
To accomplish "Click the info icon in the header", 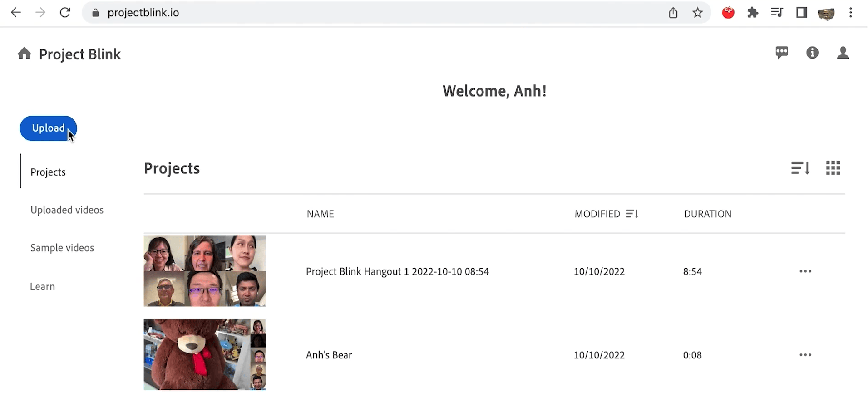I will (x=812, y=53).
